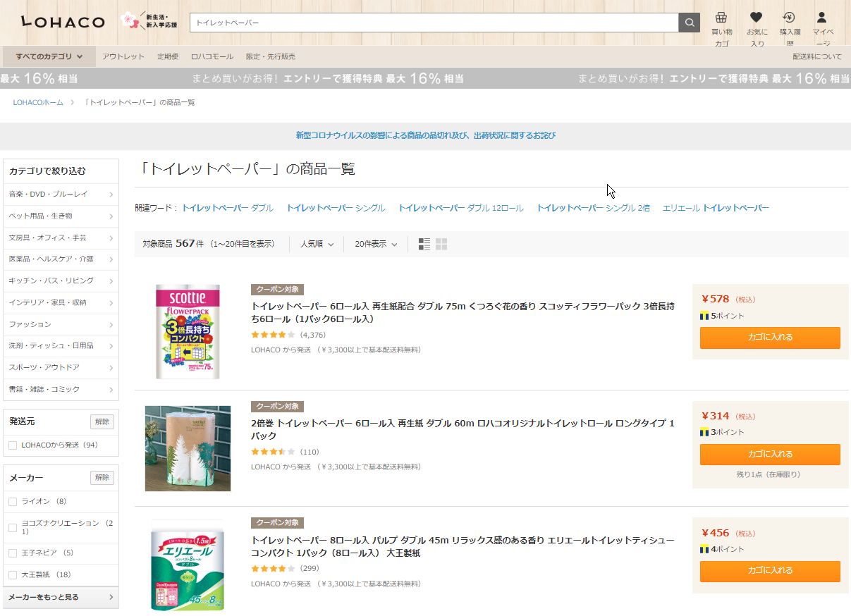Open アウトレット menu item

pos(123,56)
